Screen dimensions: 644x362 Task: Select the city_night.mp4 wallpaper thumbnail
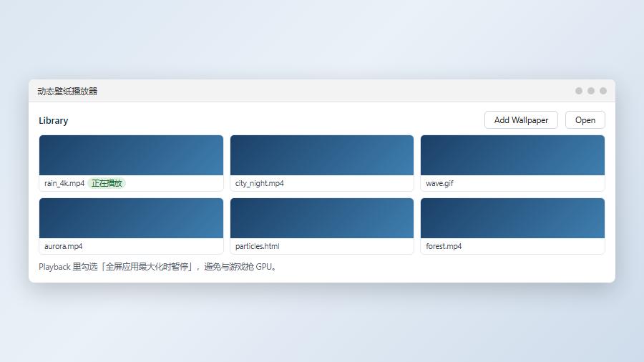pos(322,155)
